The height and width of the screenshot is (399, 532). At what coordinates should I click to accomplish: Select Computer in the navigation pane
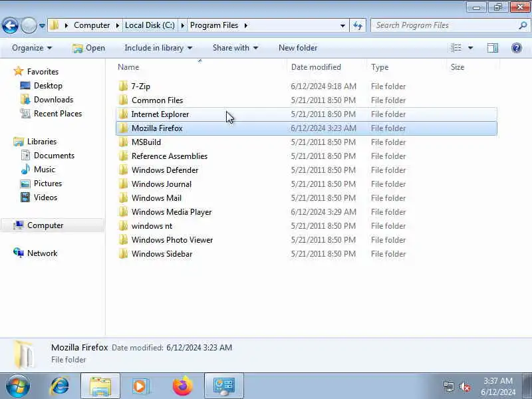[x=53, y=225]
